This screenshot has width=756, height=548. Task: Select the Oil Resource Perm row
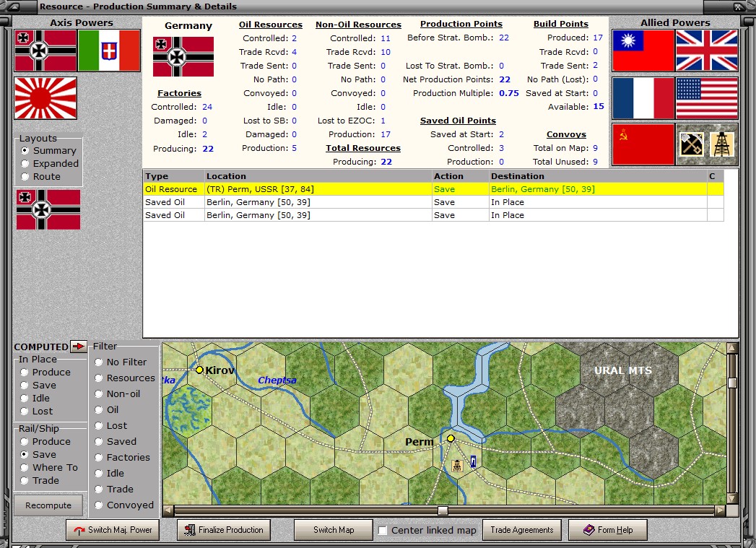pos(433,189)
